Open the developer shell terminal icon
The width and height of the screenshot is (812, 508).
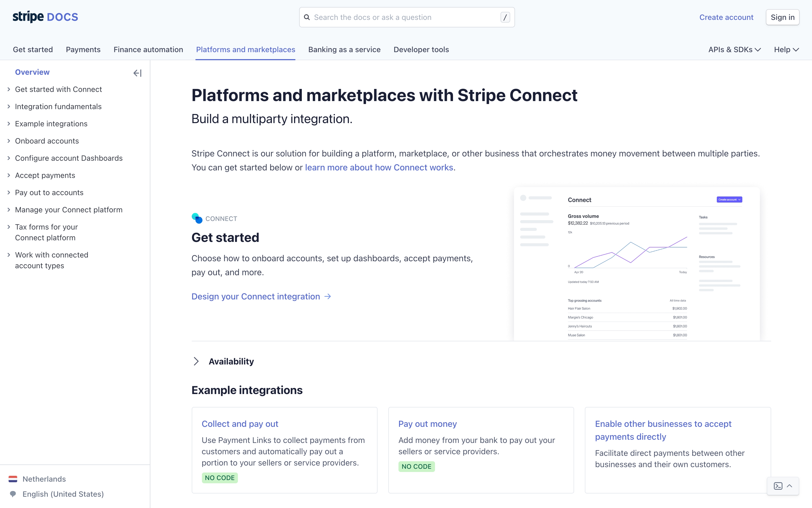pyautogui.click(x=778, y=486)
